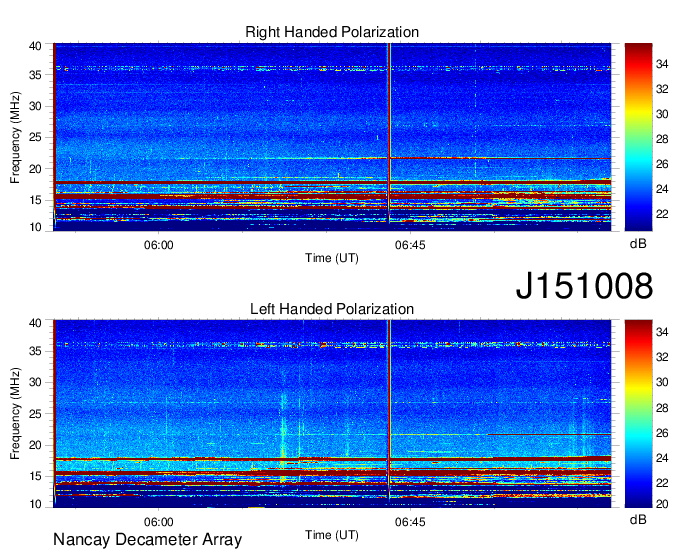
Task: Click the dB label under Left Handed colorbar
Action: click(638, 519)
